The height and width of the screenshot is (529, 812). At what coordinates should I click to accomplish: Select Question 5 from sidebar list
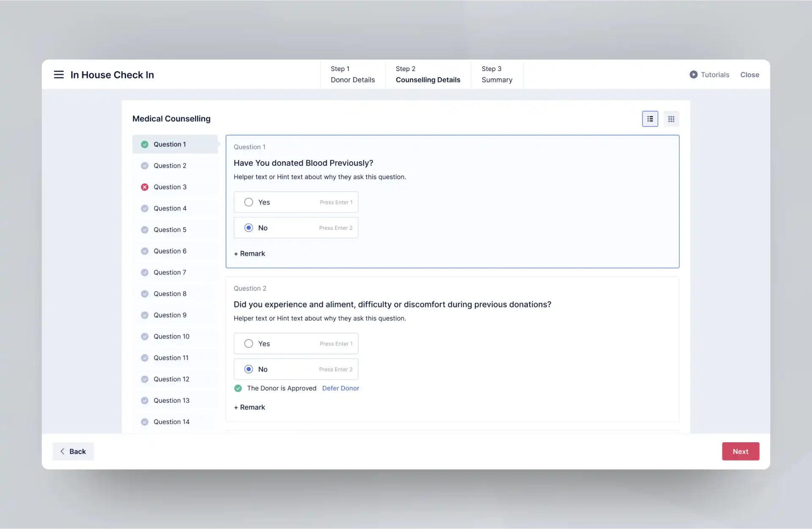170,229
